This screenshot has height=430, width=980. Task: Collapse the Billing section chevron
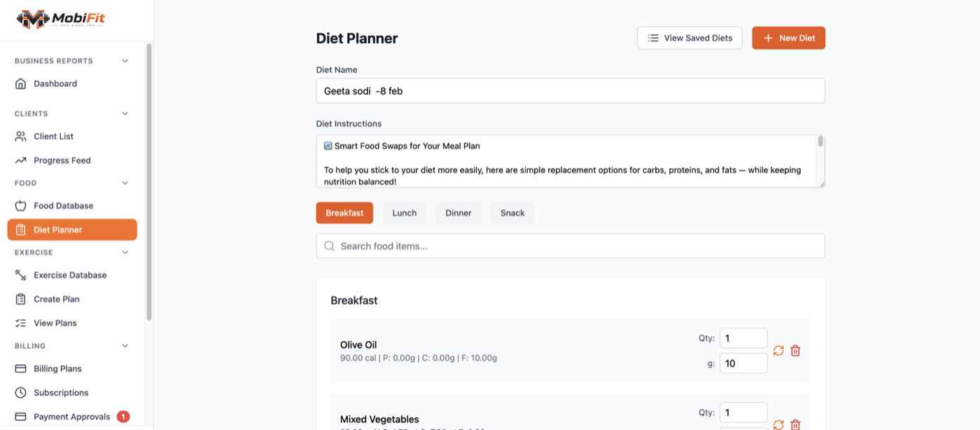pos(125,345)
